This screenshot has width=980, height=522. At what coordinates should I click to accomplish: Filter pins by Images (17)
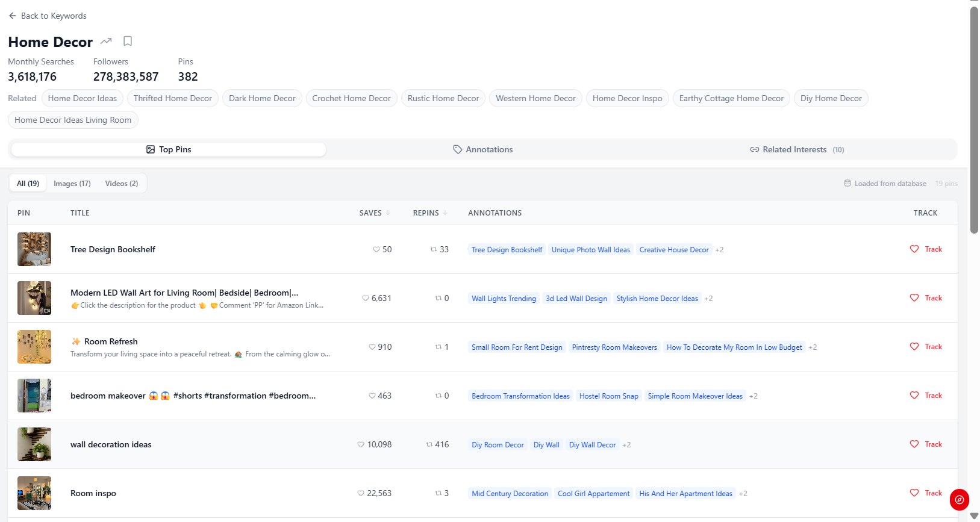(72, 184)
